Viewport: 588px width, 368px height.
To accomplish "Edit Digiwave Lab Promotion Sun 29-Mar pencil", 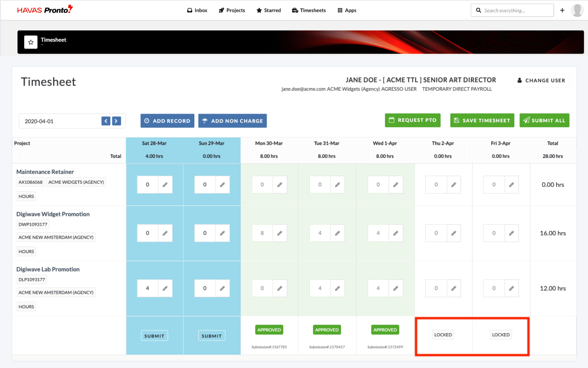I will [x=222, y=288].
